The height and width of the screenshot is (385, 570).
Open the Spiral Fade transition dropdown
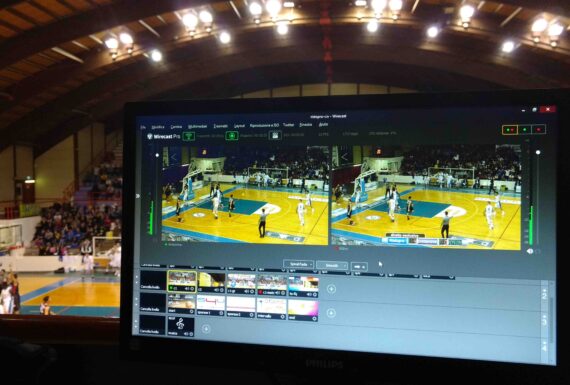tap(298, 264)
